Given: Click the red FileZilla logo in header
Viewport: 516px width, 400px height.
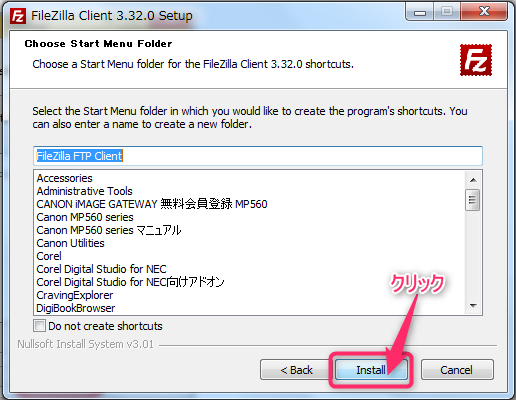Looking at the screenshot, I should coord(476,60).
